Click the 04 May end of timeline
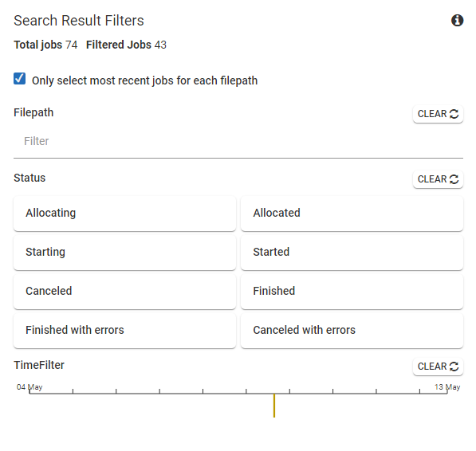476x451 pixels. coord(30,387)
